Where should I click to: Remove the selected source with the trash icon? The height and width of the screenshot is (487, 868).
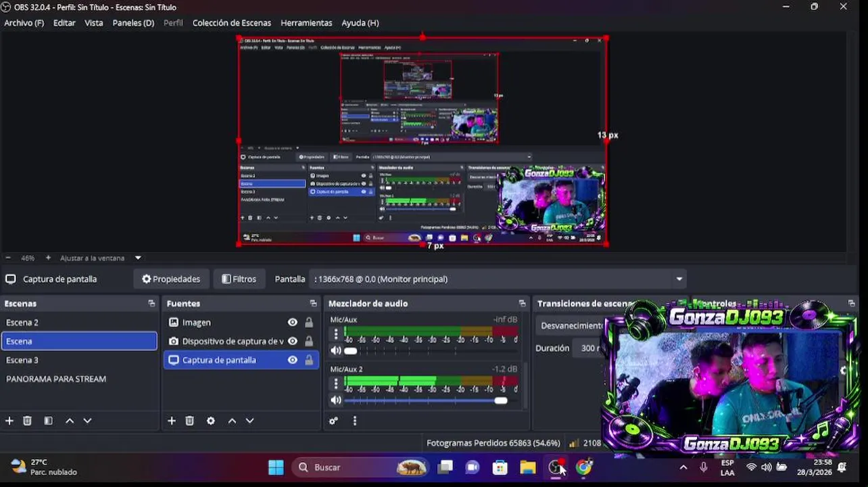(189, 421)
